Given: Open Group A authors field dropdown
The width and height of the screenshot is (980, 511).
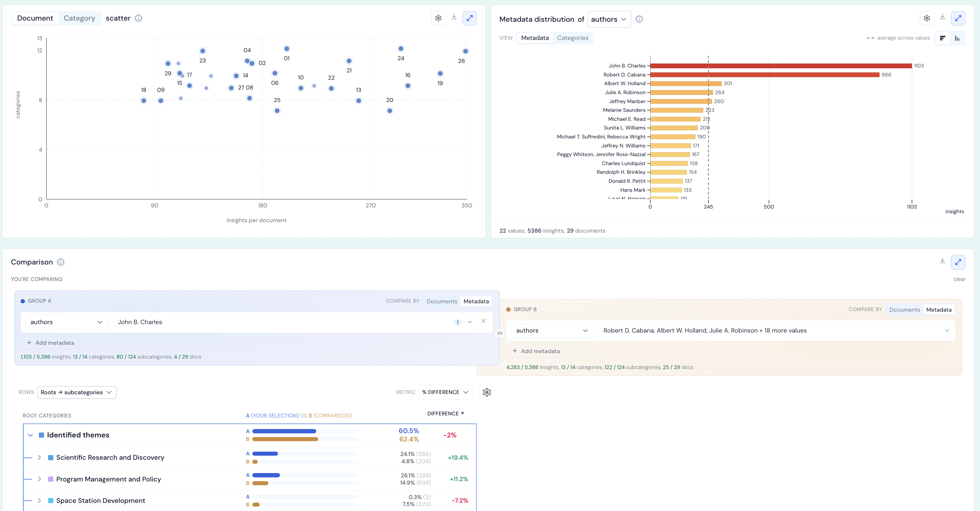Looking at the screenshot, I should click(x=67, y=322).
